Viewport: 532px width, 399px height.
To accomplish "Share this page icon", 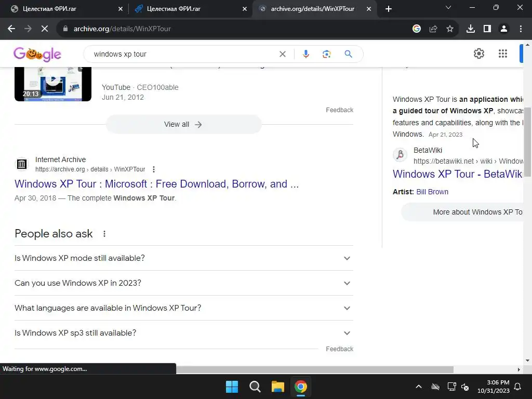I will click(x=433, y=29).
